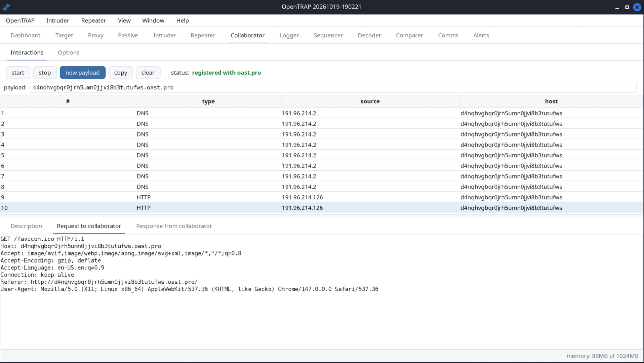644x363 pixels.
Task: Select interaction row 1 DNS
Action: pyautogui.click(x=322, y=113)
